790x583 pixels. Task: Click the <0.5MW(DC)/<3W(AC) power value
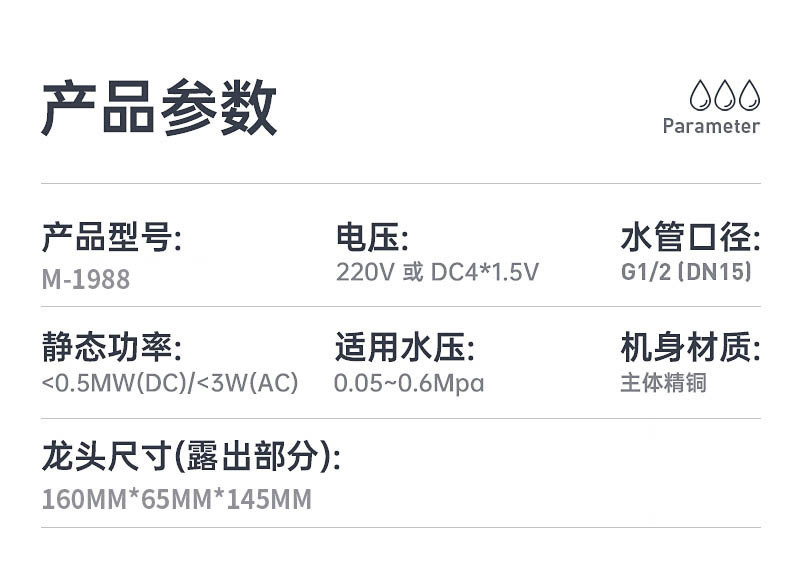tap(170, 383)
